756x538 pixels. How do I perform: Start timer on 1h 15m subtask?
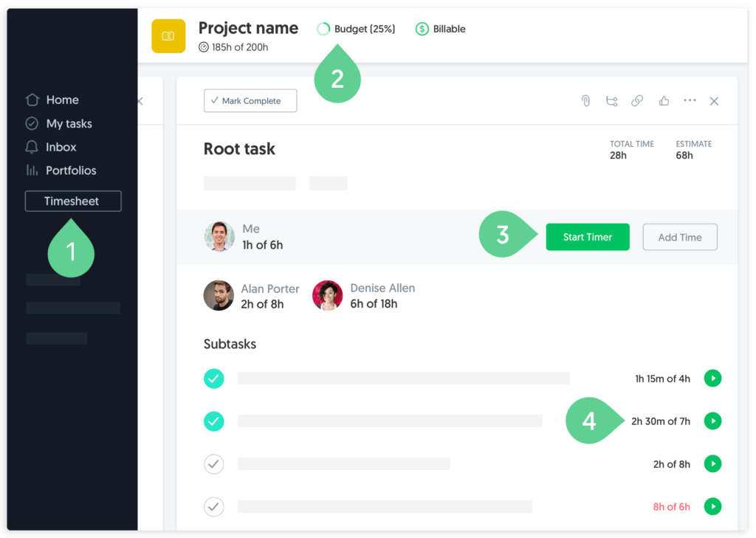pos(712,379)
